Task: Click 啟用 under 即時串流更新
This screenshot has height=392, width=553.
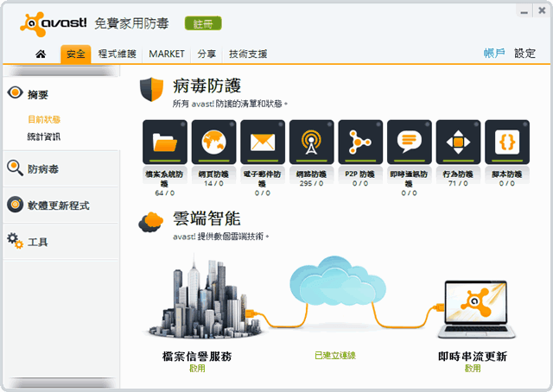Action: [473, 369]
